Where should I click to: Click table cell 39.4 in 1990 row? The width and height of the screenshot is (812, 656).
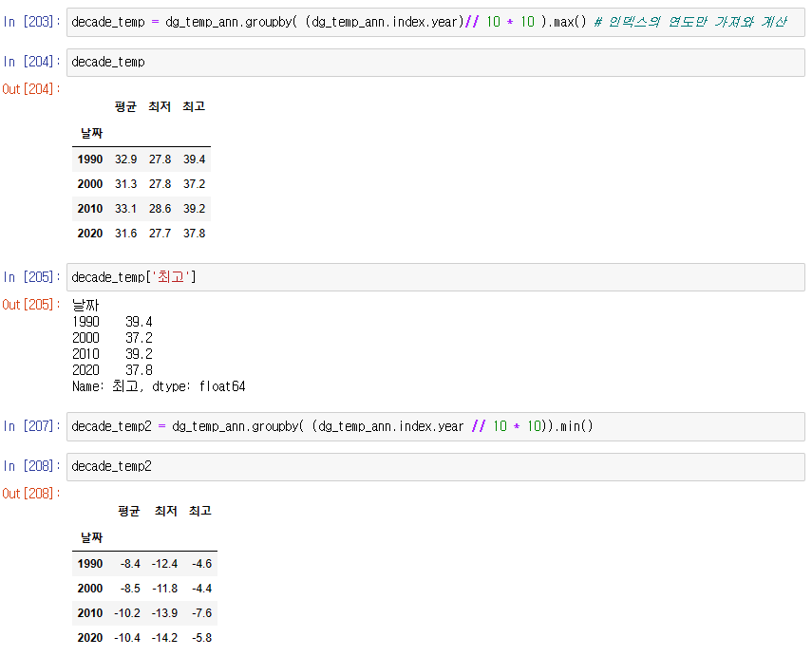click(x=194, y=159)
